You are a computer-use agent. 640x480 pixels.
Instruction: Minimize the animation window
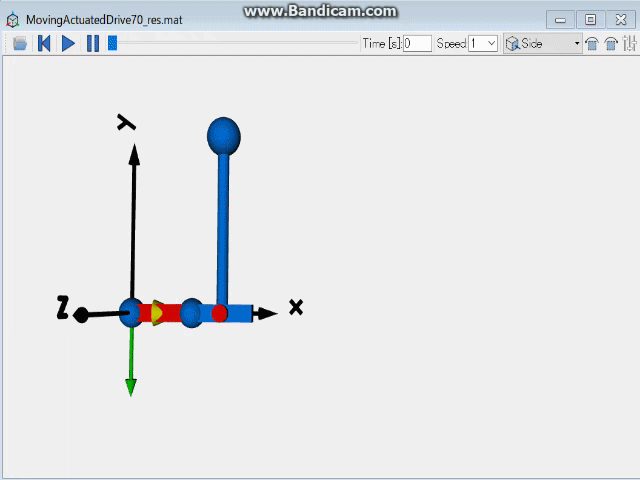pyautogui.click(x=564, y=19)
